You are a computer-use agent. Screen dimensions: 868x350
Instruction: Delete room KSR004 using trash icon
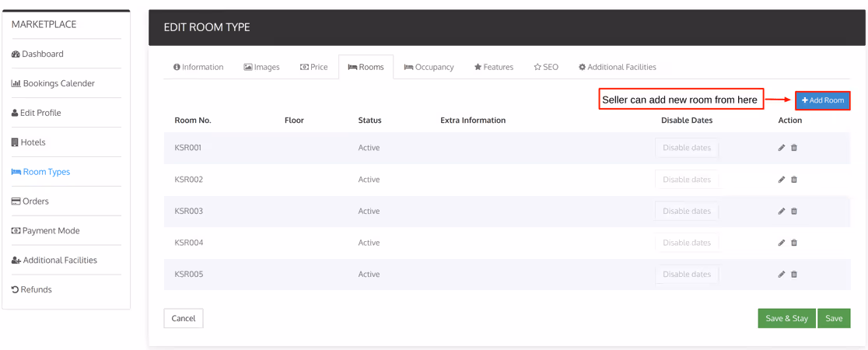pyautogui.click(x=794, y=243)
